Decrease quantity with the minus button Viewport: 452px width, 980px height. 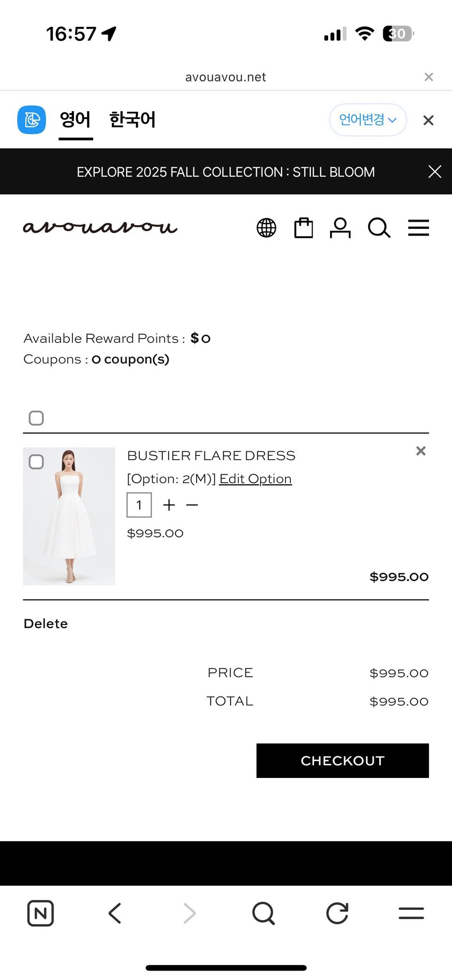pyautogui.click(x=192, y=505)
